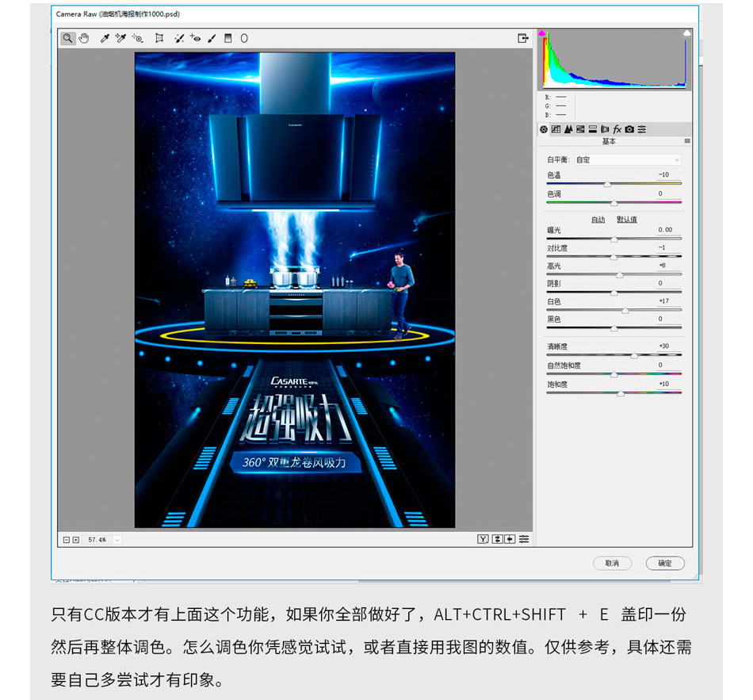Adjust the clarity (清晰度) slider
This screenshot has width=753, height=700.
(634, 355)
